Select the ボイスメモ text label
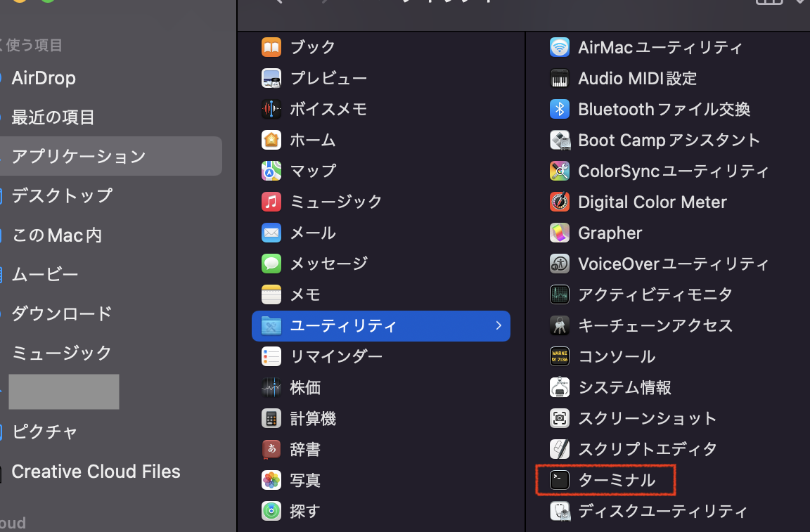This screenshot has width=810, height=532. [x=328, y=109]
